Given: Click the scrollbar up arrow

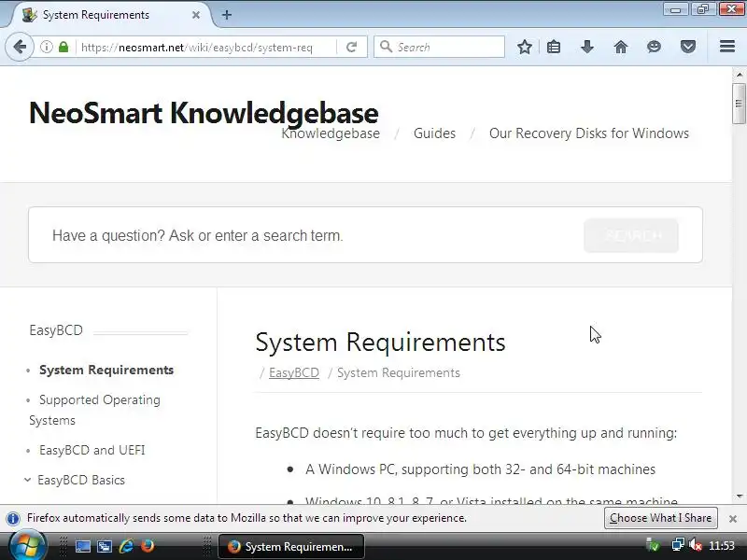Looking at the screenshot, I should tap(740, 75).
